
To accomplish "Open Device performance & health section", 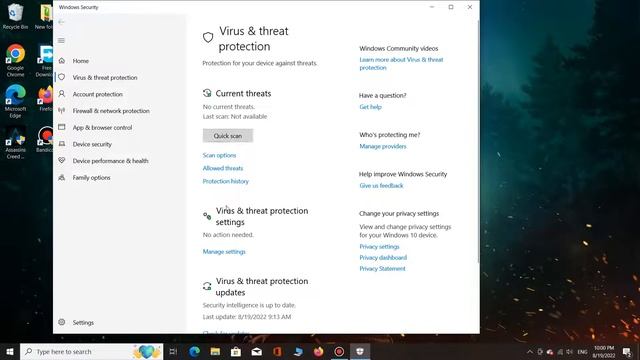I will click(x=111, y=161).
